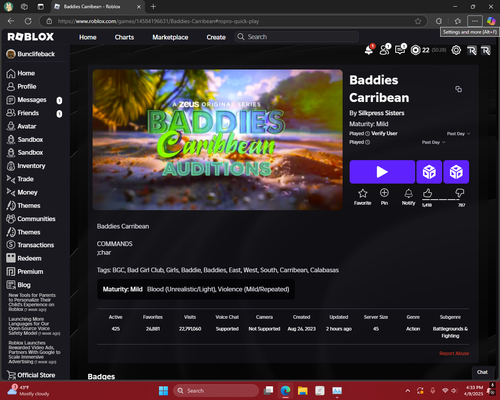Open Create in the top navigation
The width and height of the screenshot is (500, 400).
[216, 37]
